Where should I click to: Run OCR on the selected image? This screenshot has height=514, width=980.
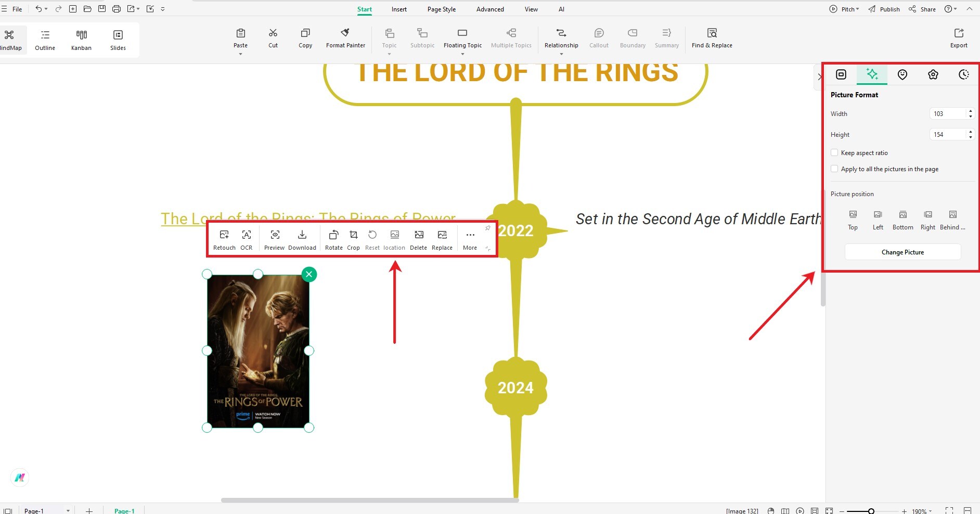tap(247, 240)
